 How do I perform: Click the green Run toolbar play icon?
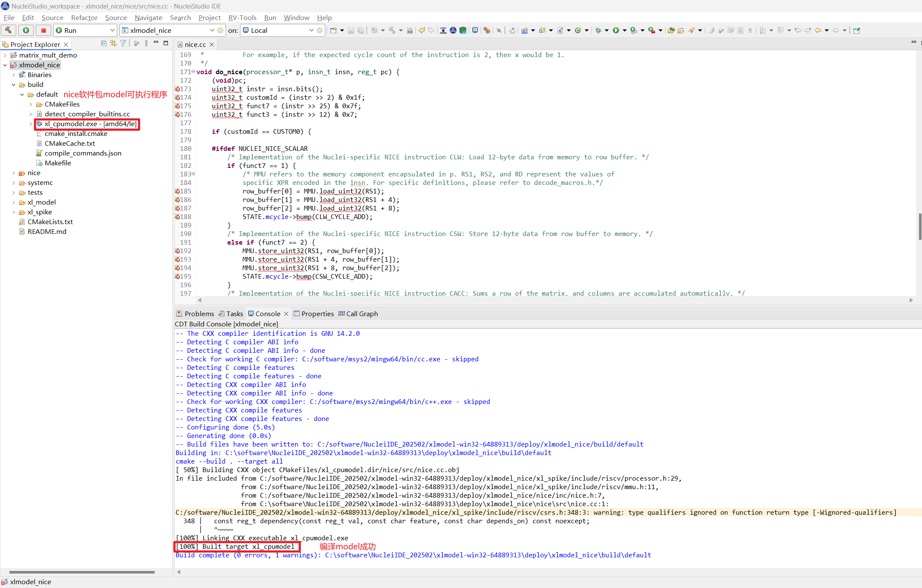click(616, 30)
